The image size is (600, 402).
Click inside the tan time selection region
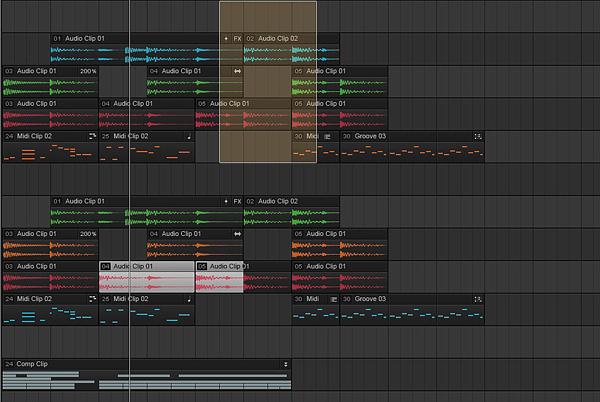[268, 15]
